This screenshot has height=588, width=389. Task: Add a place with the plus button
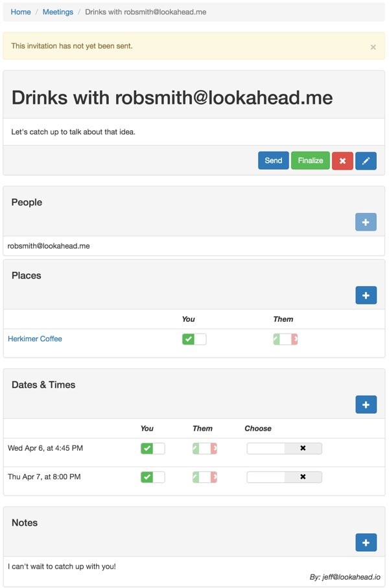(366, 295)
